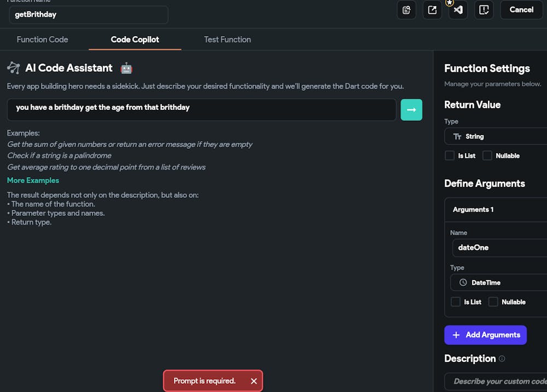Open the DateTime argument type dropdown
The width and height of the screenshot is (547, 392).
coord(498,283)
